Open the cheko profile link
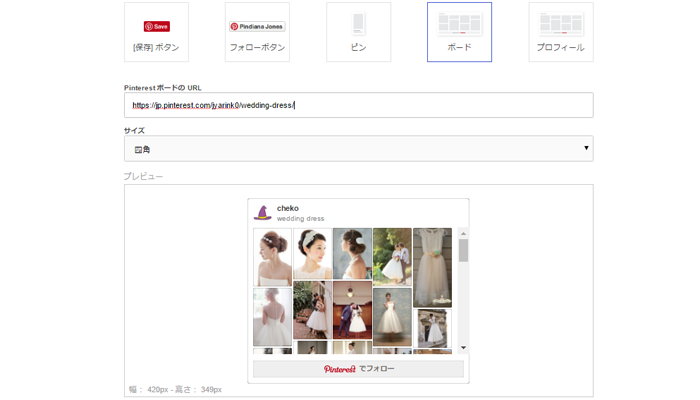The width and height of the screenshot is (700, 400). point(288,208)
